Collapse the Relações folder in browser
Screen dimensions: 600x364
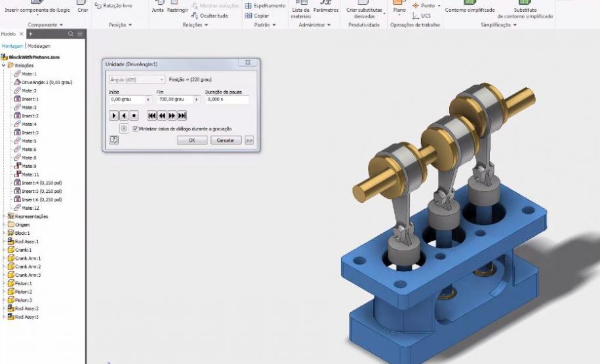coord(4,66)
